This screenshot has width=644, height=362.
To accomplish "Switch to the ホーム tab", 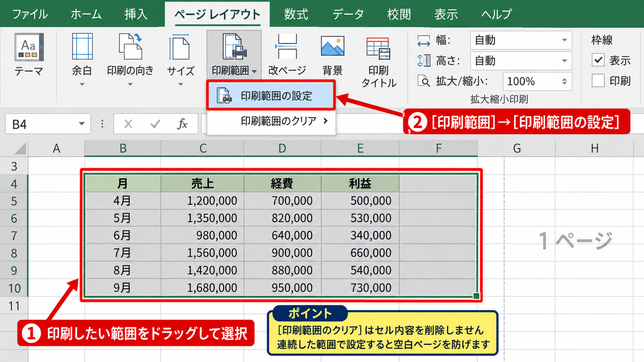I will point(86,14).
